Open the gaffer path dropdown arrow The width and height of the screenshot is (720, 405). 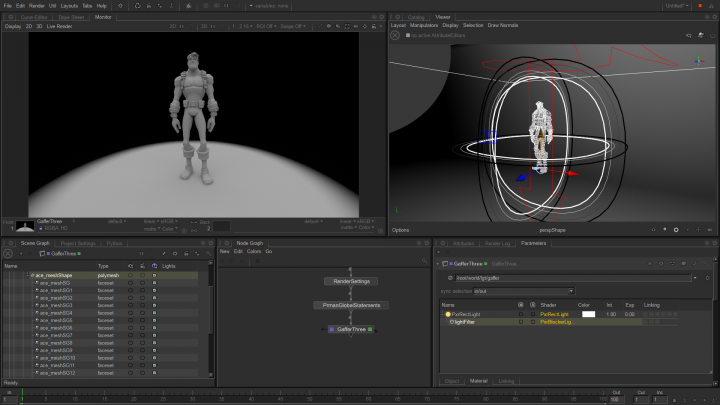pyautogui.click(x=694, y=278)
